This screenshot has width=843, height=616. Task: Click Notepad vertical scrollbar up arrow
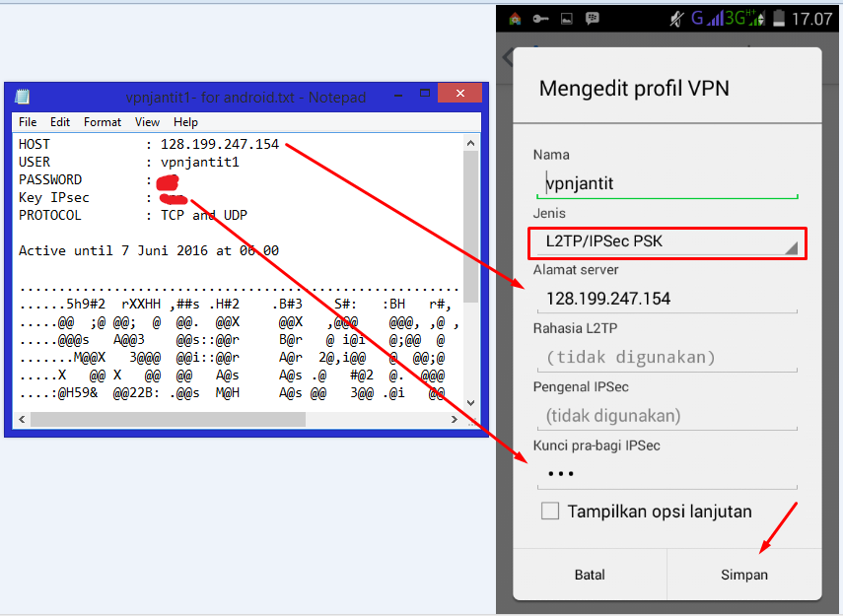click(x=470, y=143)
